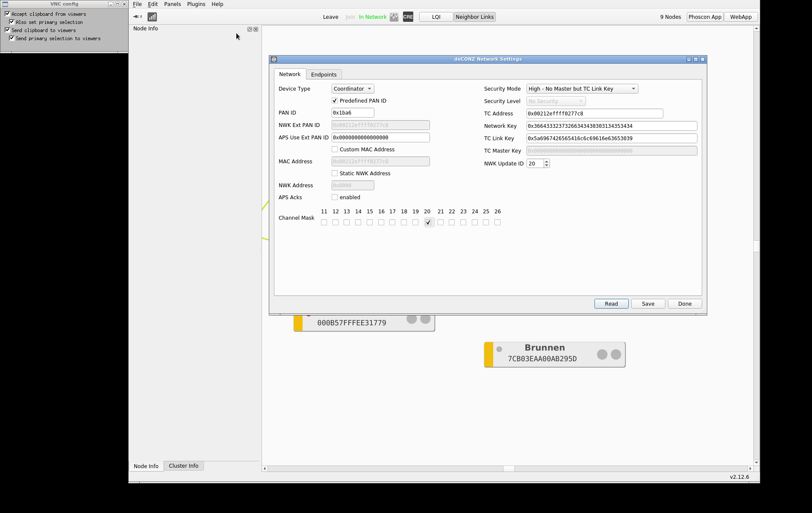This screenshot has height=513, width=812.
Task: Click the vertical scrollbar down arrow
Action: (x=756, y=462)
